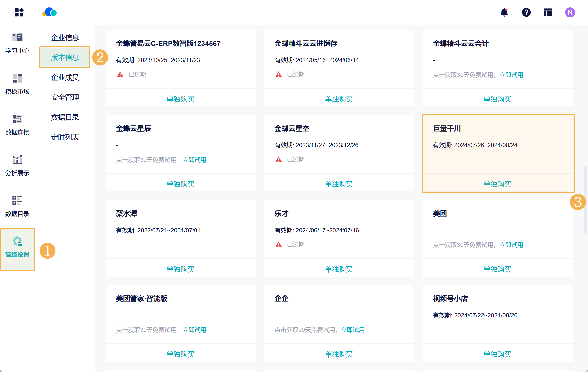
Task: Click the cloud logo in header
Action: click(x=49, y=12)
